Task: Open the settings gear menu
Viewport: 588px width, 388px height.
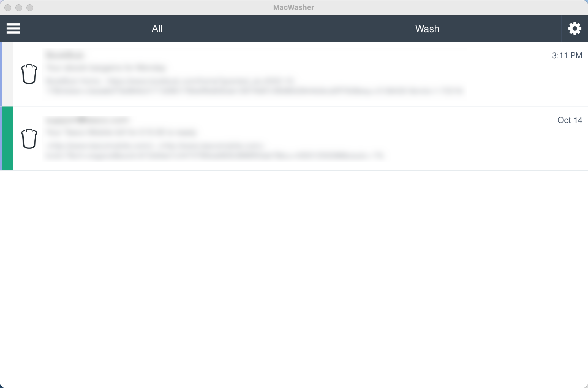Action: tap(574, 28)
